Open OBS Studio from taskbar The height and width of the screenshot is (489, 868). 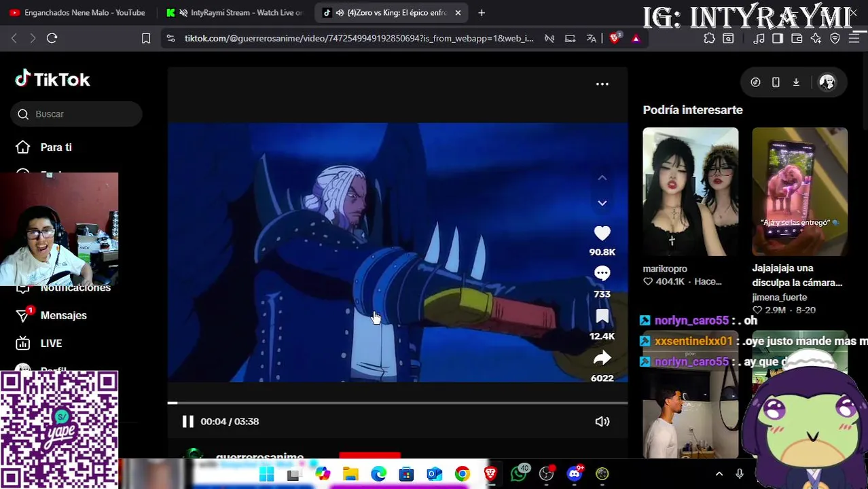coord(546,474)
